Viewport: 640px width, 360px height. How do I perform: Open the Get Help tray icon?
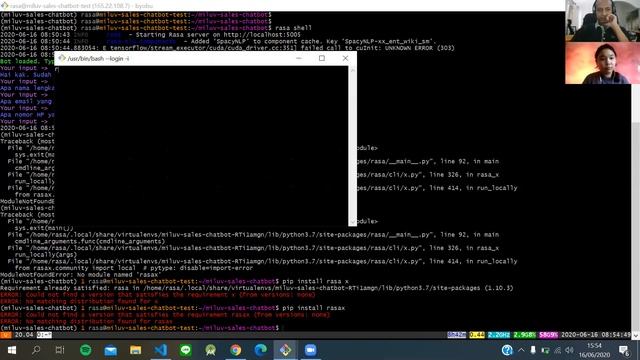[507, 350]
